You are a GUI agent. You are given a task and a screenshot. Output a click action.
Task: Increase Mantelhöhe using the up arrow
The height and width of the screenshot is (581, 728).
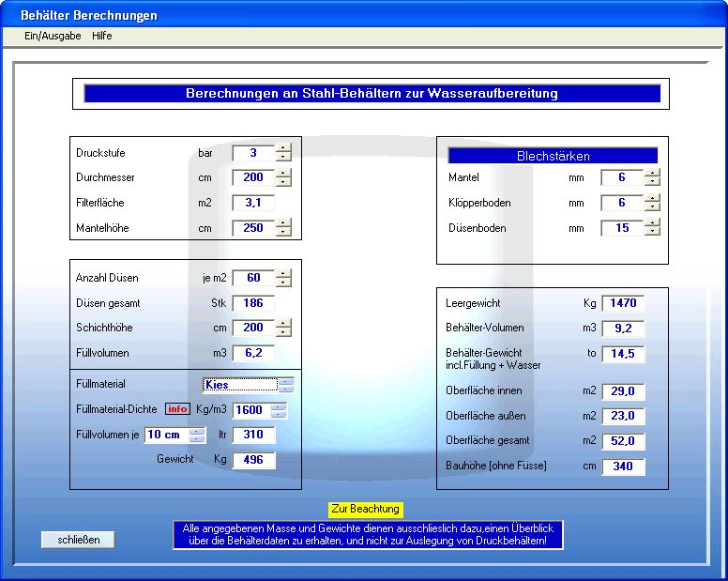pyautogui.click(x=283, y=223)
